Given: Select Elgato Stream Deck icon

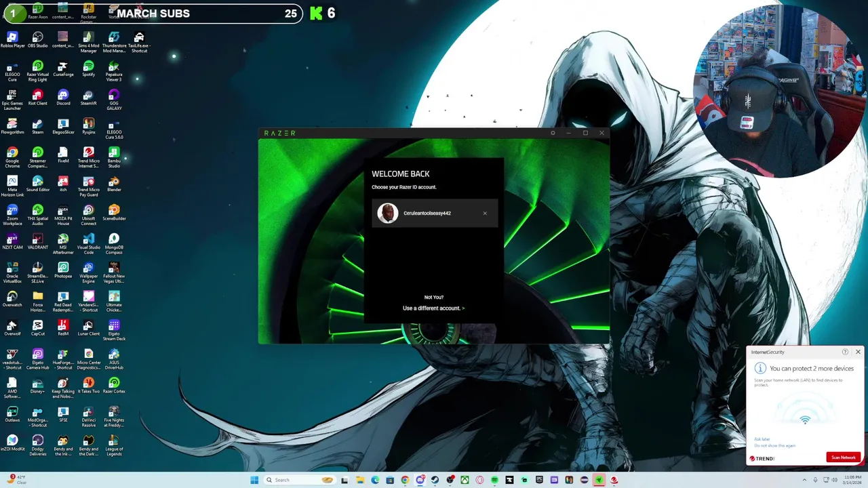Looking at the screenshot, I should point(114,331).
